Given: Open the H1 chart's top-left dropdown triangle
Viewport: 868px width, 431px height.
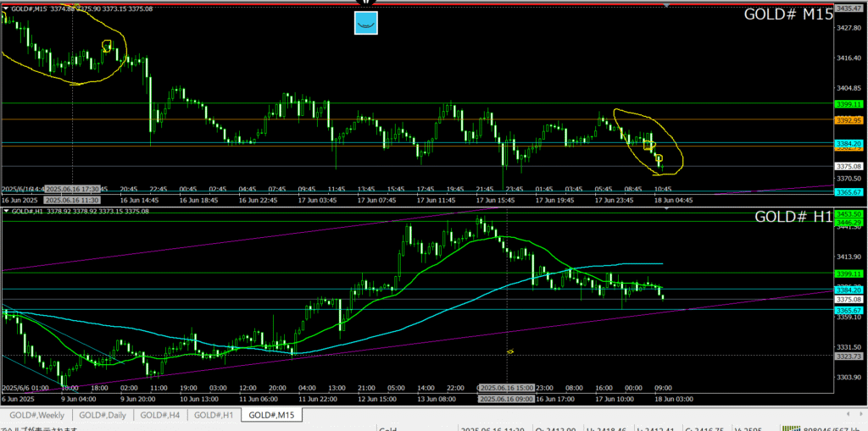Looking at the screenshot, I should click(6, 212).
